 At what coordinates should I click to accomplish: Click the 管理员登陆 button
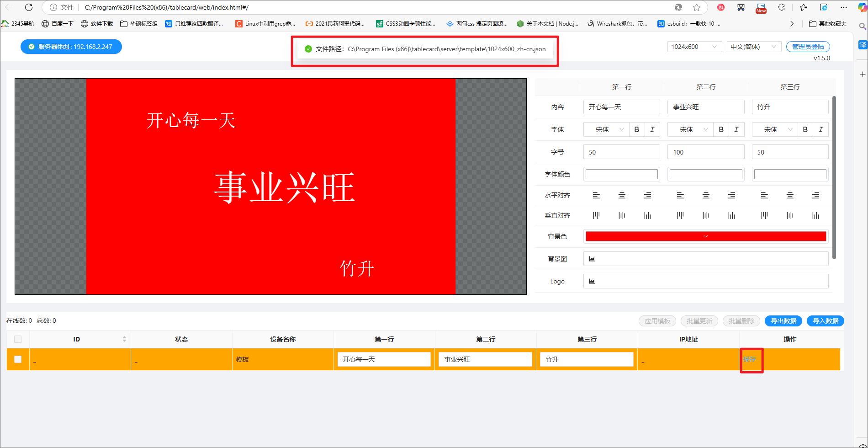pos(808,47)
